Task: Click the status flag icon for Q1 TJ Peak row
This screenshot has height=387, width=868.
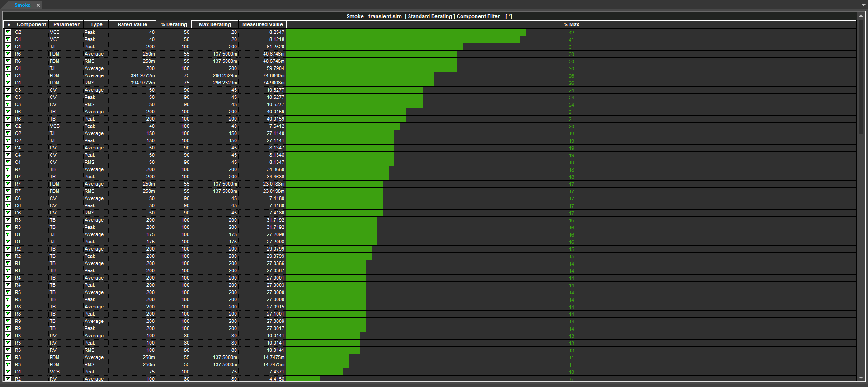Action: pos(8,47)
